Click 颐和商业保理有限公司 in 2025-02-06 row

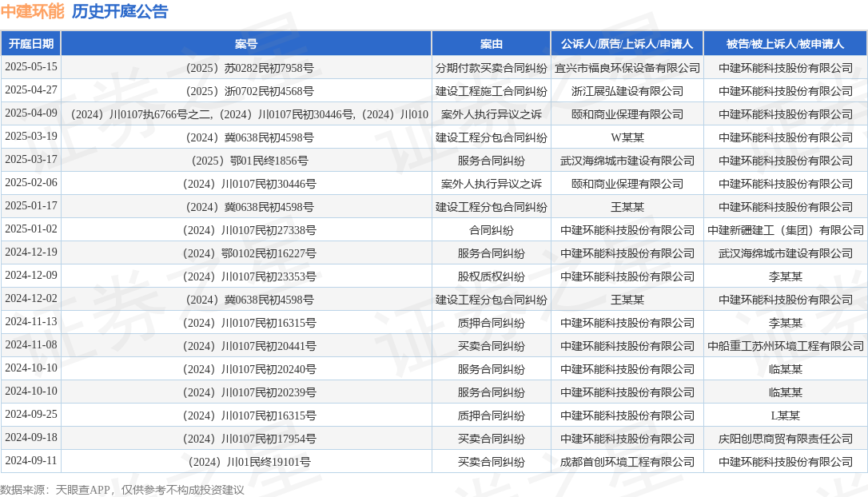click(x=627, y=185)
